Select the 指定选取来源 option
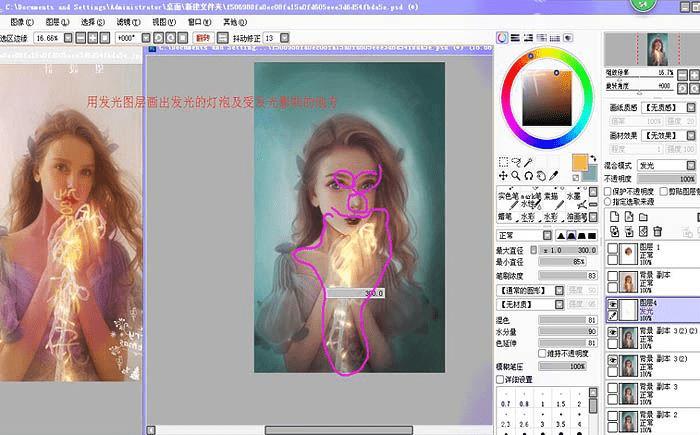Image resolution: width=700 pixels, height=435 pixels. pyautogui.click(x=608, y=201)
